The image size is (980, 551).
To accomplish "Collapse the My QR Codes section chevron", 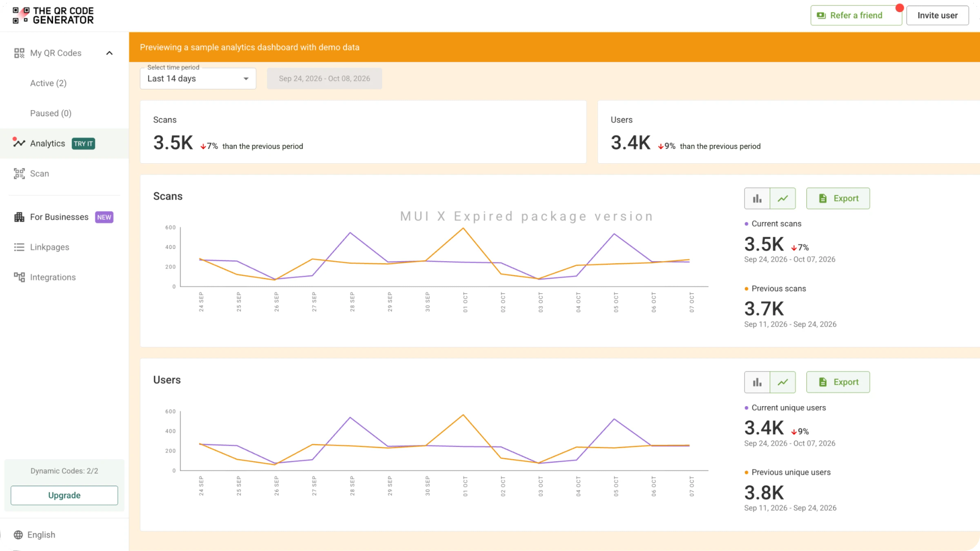I will pos(109,53).
